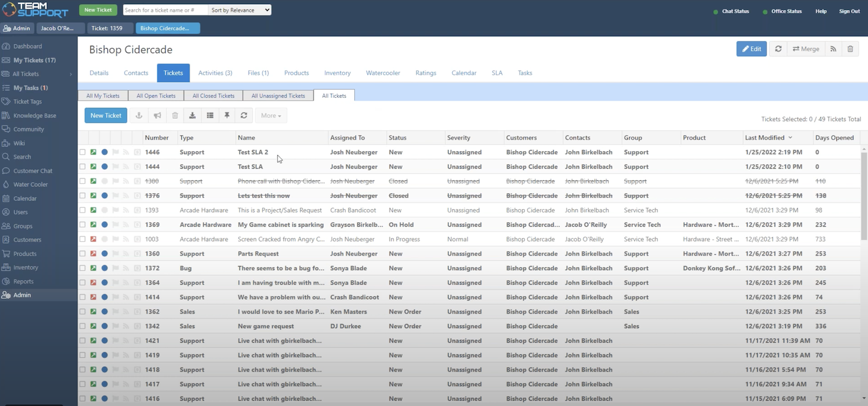This screenshot has height=406, width=868.
Task: Open the column list view icon
Action: point(210,115)
